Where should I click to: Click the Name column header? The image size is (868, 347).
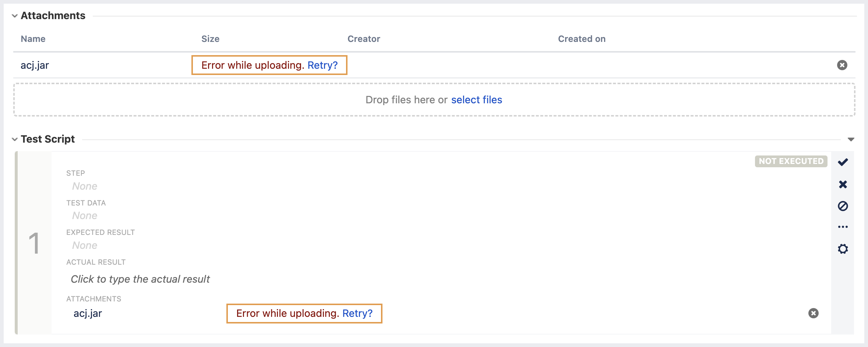click(x=33, y=39)
